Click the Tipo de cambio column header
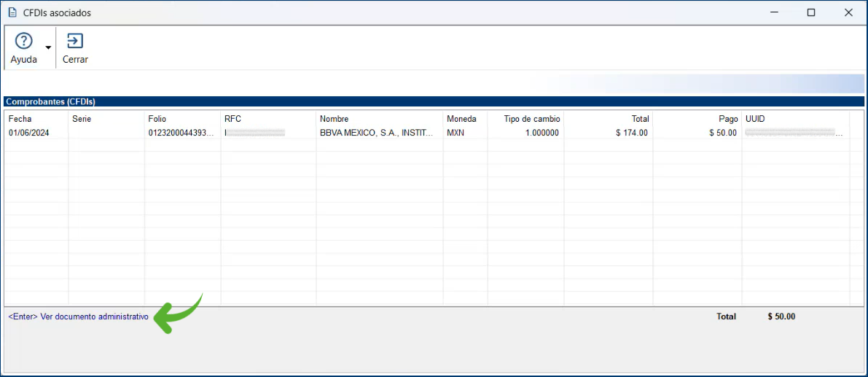 [532, 119]
